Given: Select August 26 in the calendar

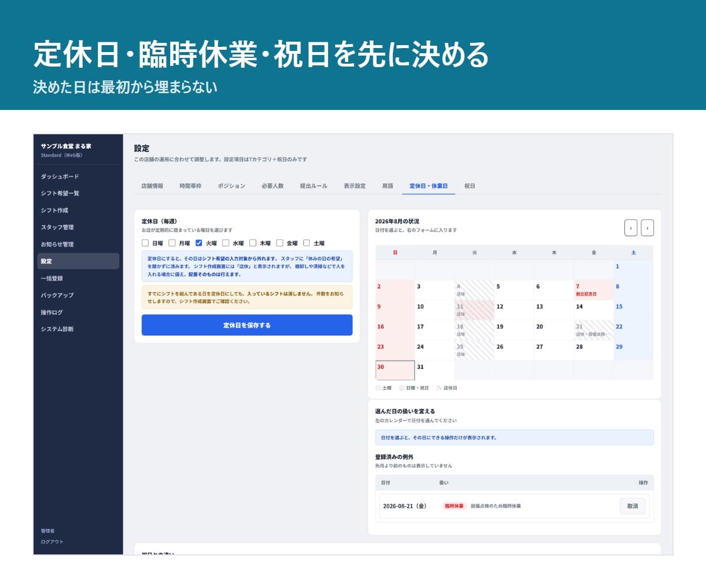Looking at the screenshot, I should [514, 350].
